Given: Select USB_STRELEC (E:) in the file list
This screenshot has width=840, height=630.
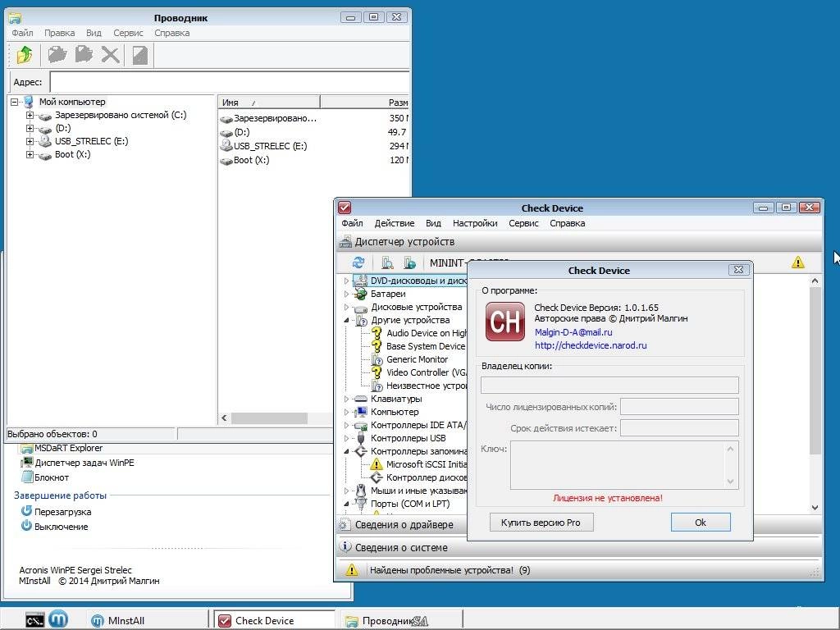Looking at the screenshot, I should (269, 146).
